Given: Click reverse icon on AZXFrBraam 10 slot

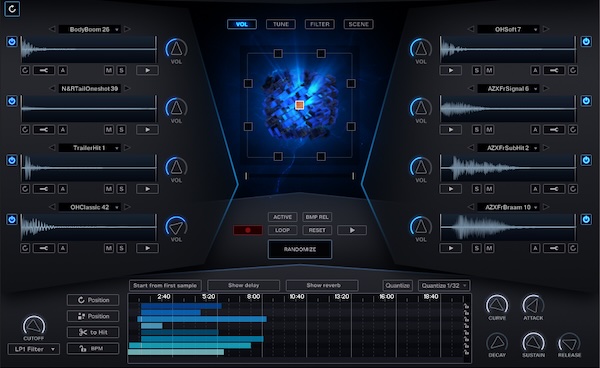Looking at the screenshot, I should (x=573, y=248).
